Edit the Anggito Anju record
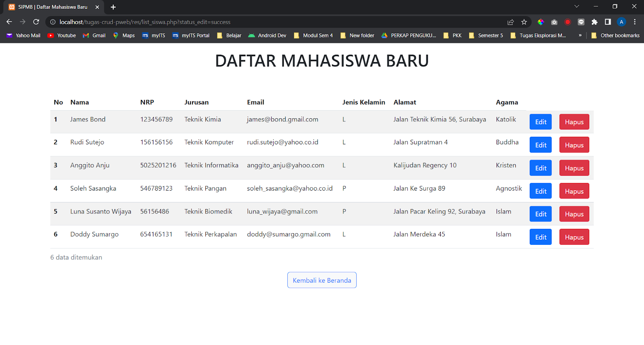The height and width of the screenshot is (345, 644). [541, 168]
